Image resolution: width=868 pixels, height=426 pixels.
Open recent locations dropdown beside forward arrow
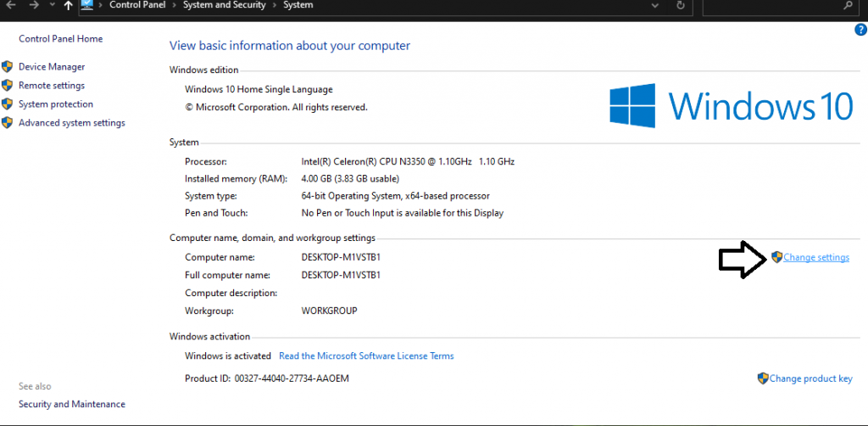pyautogui.click(x=52, y=5)
